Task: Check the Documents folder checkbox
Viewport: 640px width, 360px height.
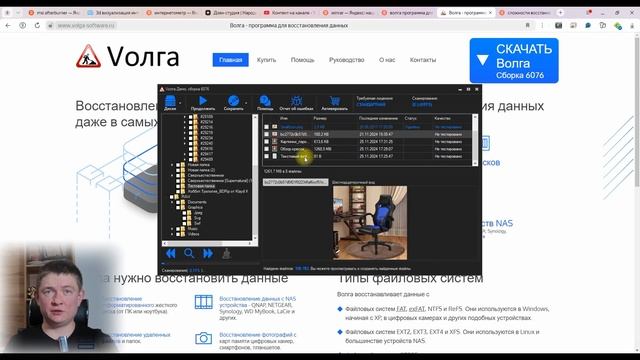Action: (178, 202)
